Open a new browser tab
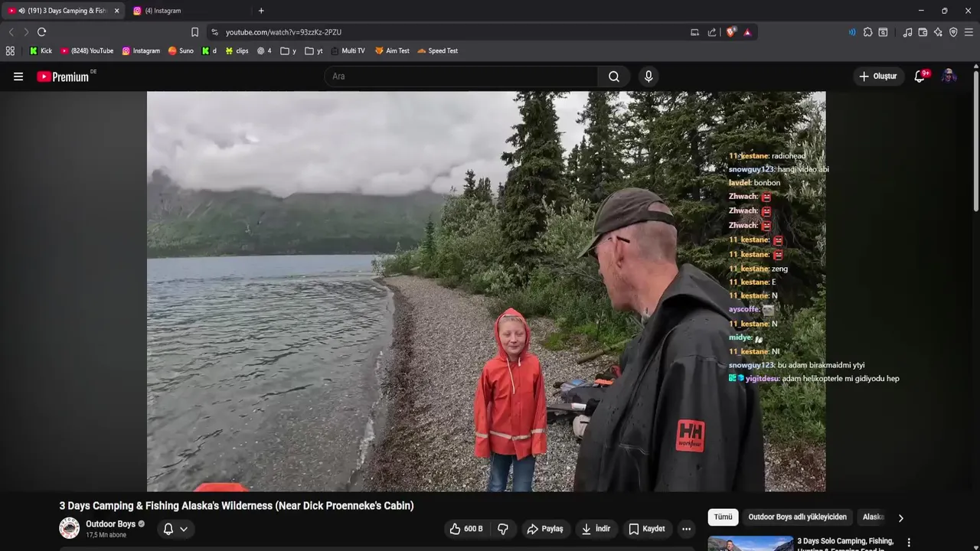This screenshot has width=980, height=551. pos(261,11)
